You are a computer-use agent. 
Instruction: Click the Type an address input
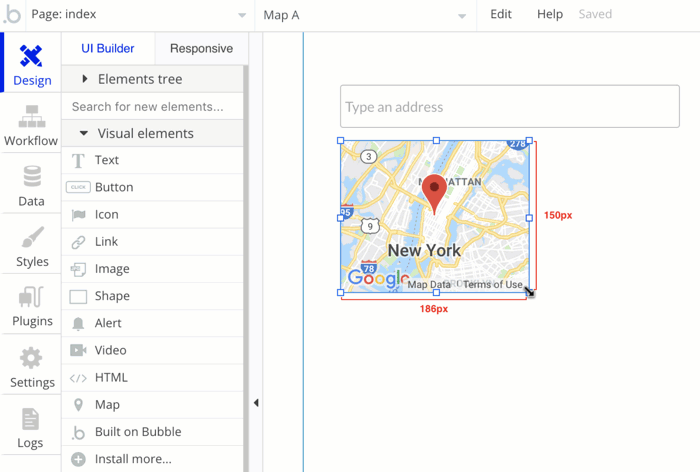[510, 106]
